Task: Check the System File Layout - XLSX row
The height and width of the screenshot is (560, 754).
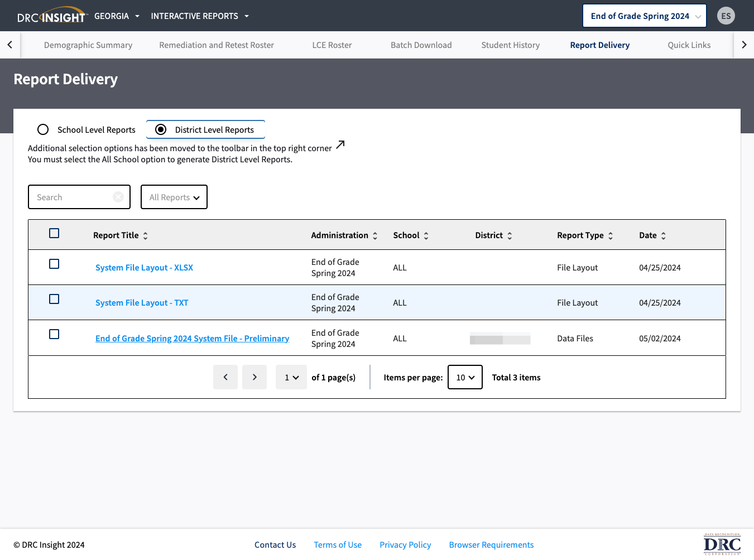Action: 54,264
